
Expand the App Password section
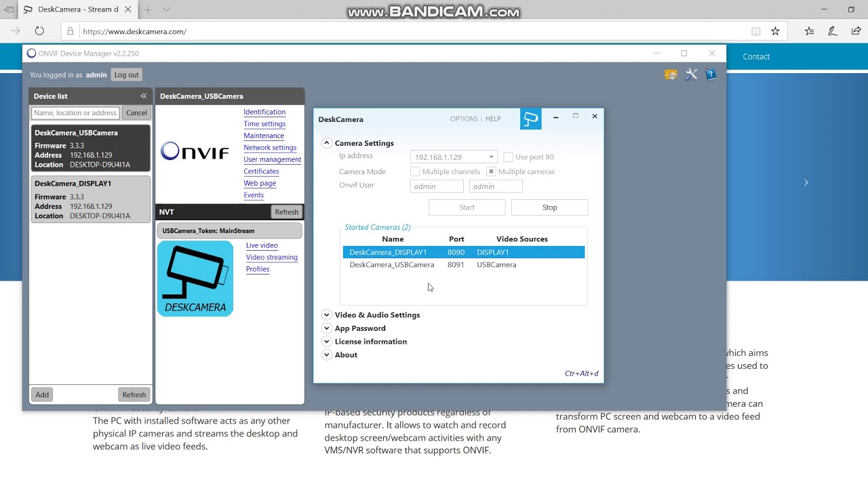coord(327,328)
